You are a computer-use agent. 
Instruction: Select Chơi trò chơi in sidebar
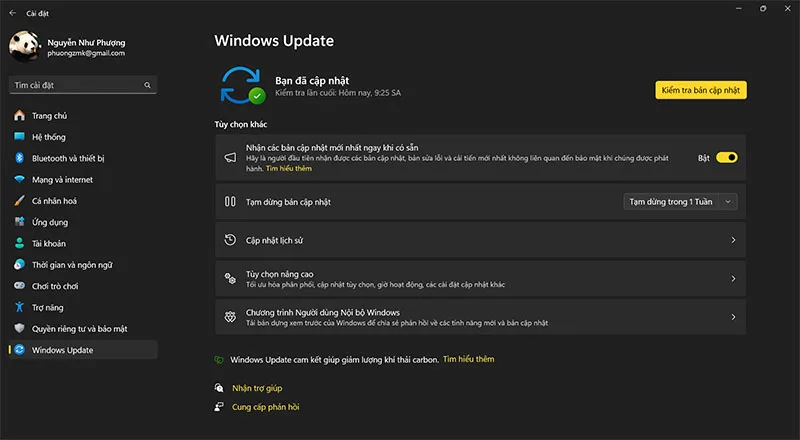point(83,286)
